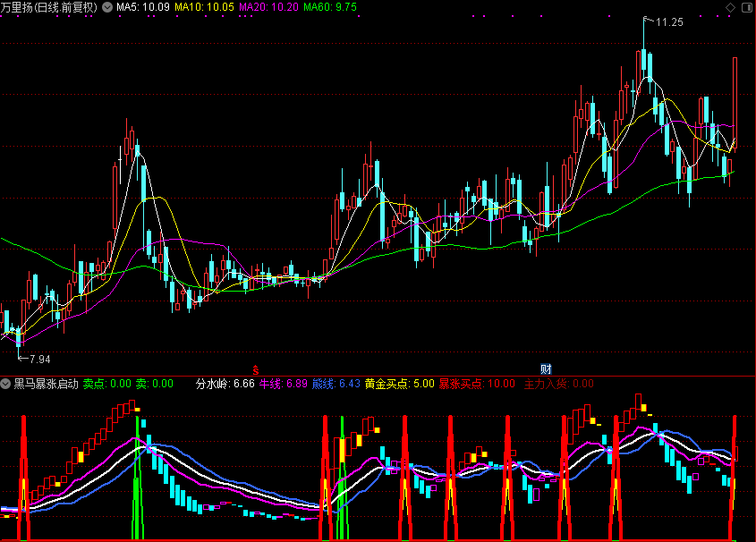Select the MA20: 10.20 label
756x542 pixels.
point(268,7)
